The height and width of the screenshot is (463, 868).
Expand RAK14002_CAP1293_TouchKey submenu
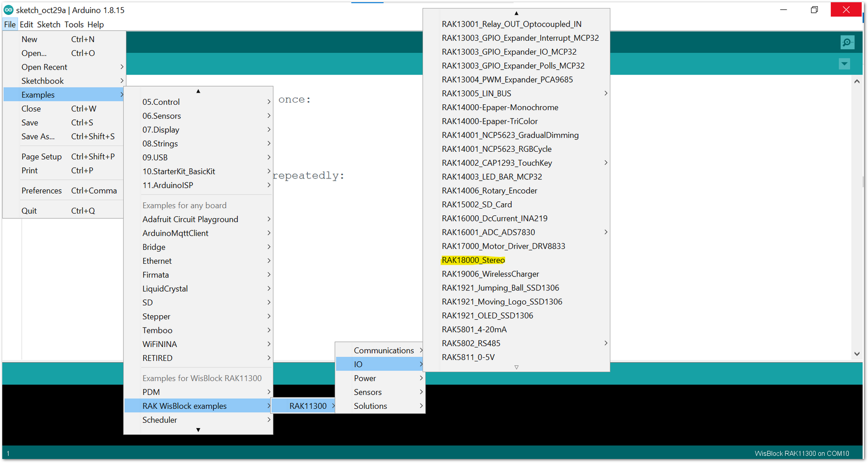pos(516,163)
